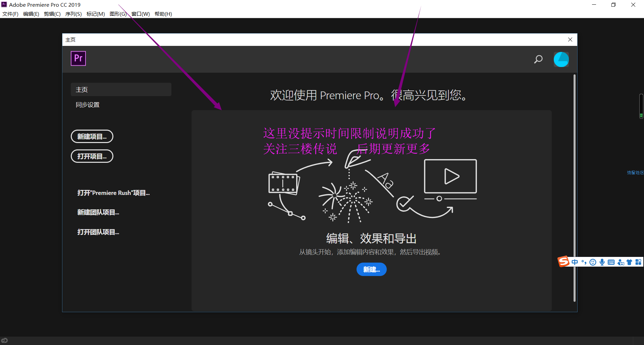
Task: Open the Sogou emoji smiley icon
Action: pyautogui.click(x=593, y=262)
